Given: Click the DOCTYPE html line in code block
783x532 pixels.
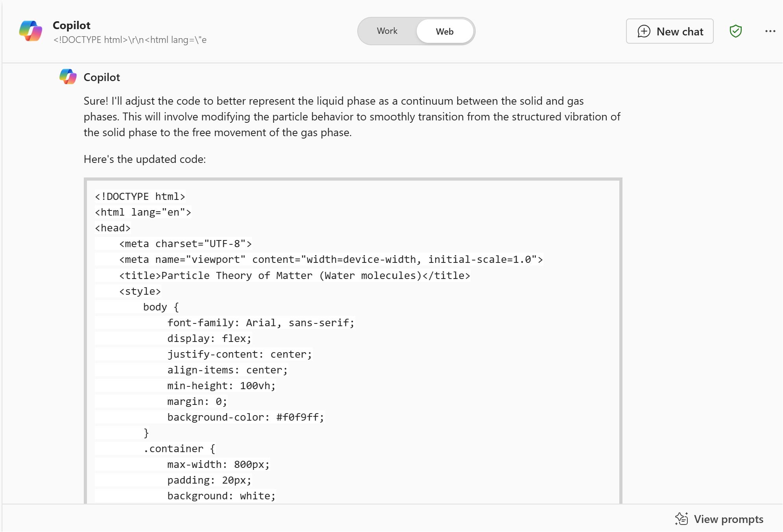Looking at the screenshot, I should [x=140, y=196].
